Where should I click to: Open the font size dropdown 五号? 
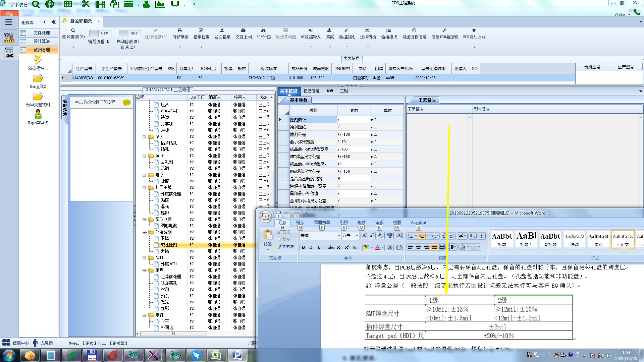tap(357, 236)
